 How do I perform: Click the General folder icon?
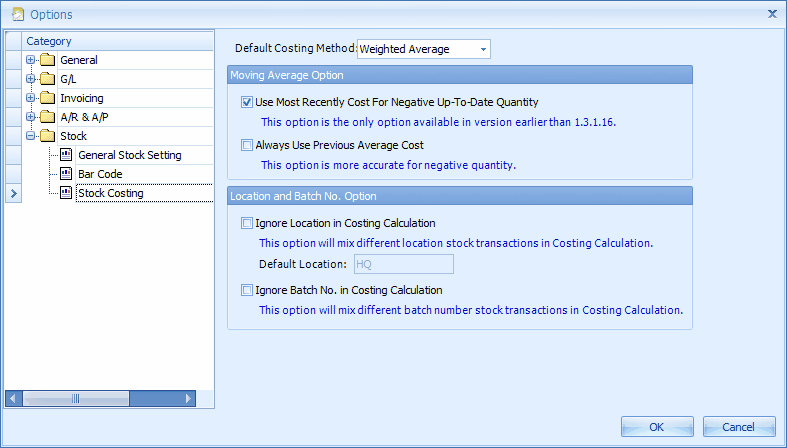point(46,60)
